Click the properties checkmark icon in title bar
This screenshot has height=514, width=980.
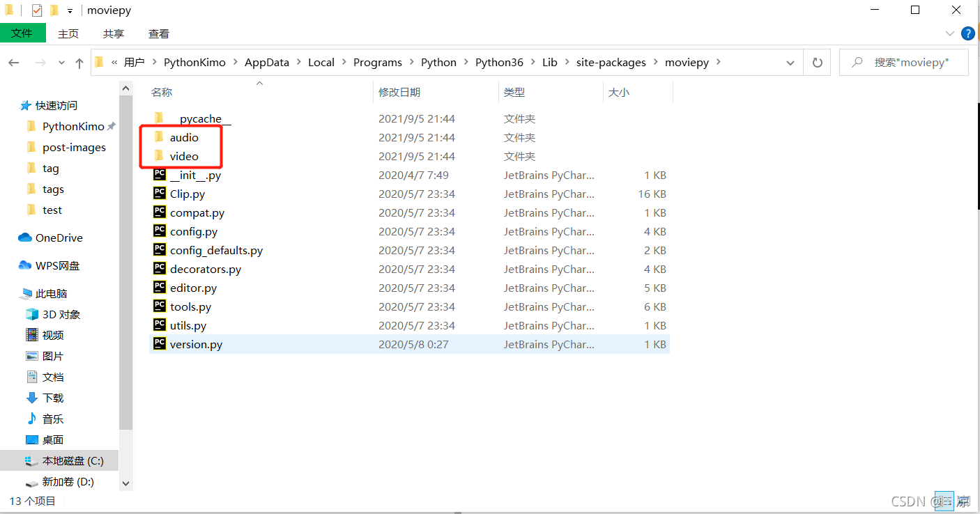pyautogui.click(x=37, y=10)
